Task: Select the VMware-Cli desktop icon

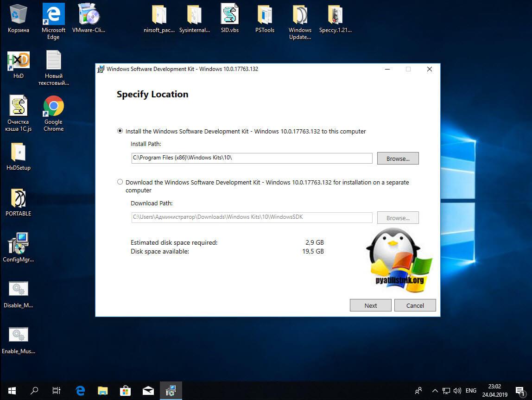Action: [x=89, y=19]
